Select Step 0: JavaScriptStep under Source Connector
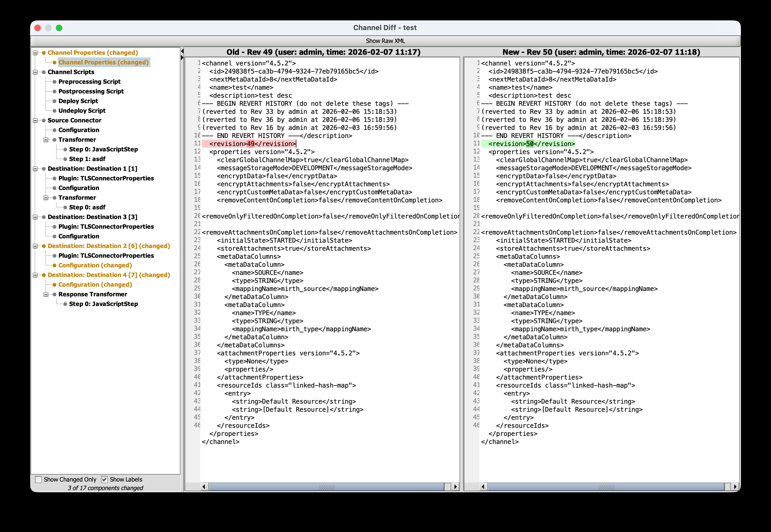771x532 pixels. 103,149
